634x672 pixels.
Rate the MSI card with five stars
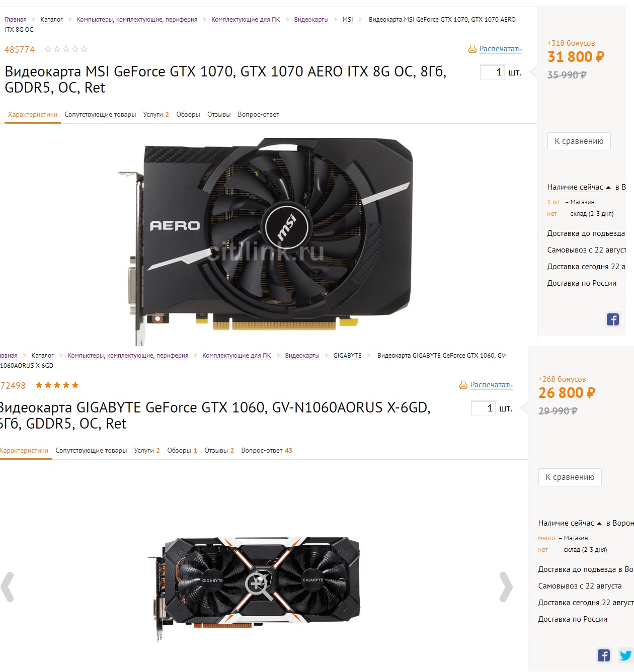(x=84, y=49)
